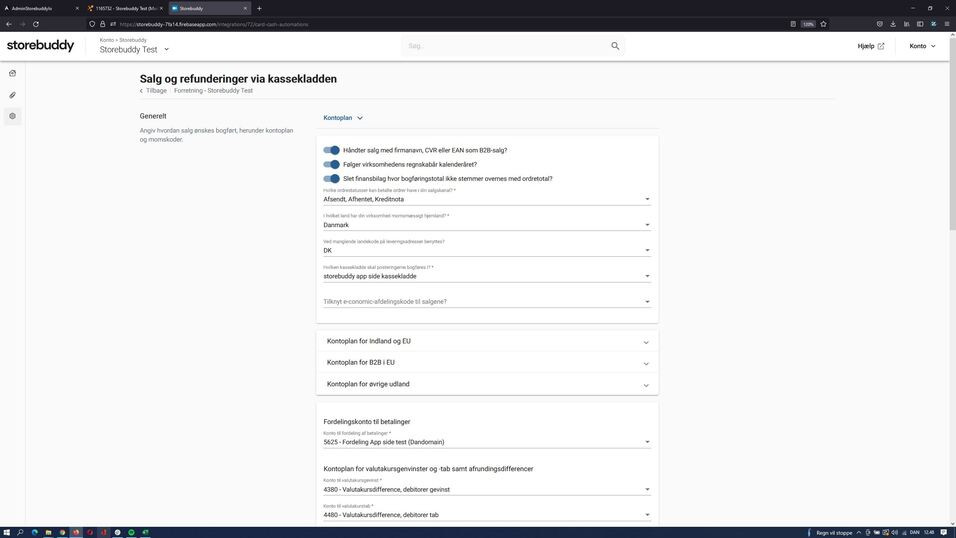The image size is (956, 538).
Task: Bookmark this page with the star icon
Action: tap(823, 24)
